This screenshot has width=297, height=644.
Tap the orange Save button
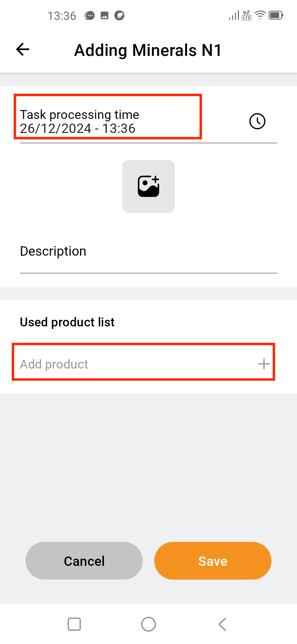[x=213, y=561]
